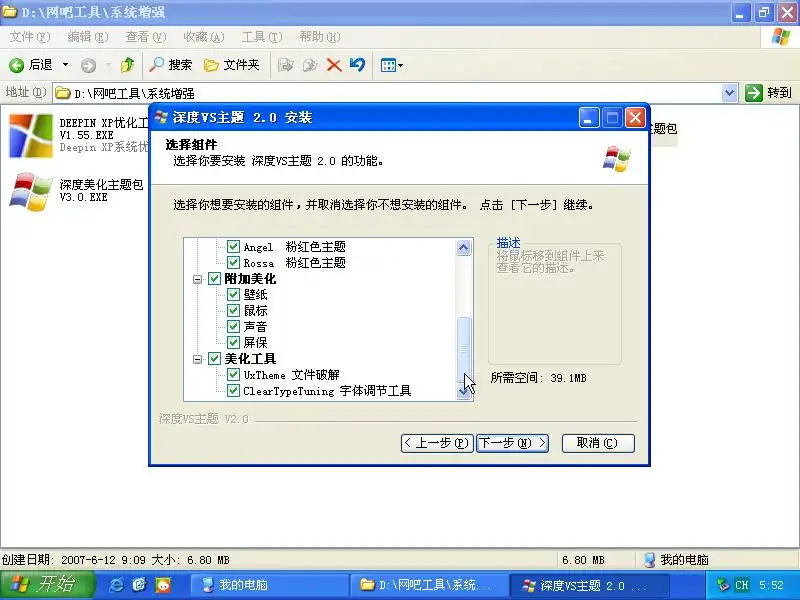
Task: Open the 文件(F) menu
Action: pyautogui.click(x=30, y=37)
